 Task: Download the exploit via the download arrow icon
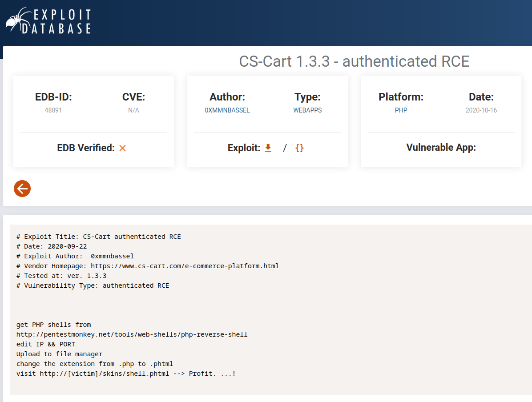(268, 148)
